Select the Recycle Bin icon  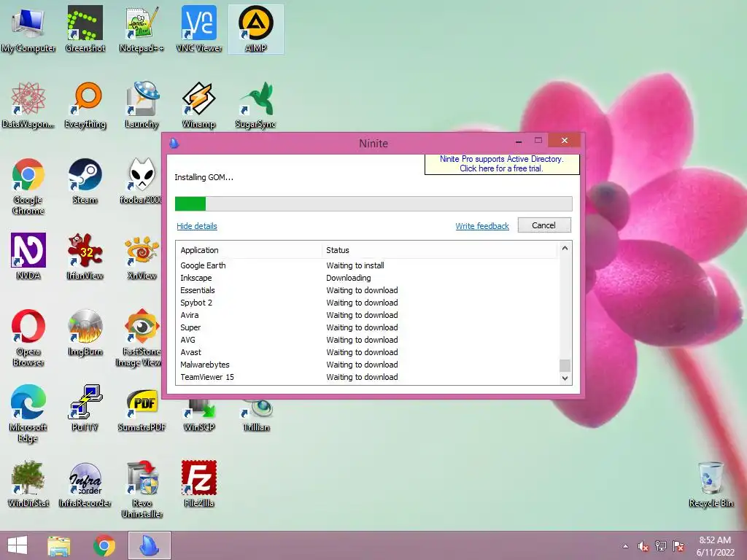tap(711, 484)
